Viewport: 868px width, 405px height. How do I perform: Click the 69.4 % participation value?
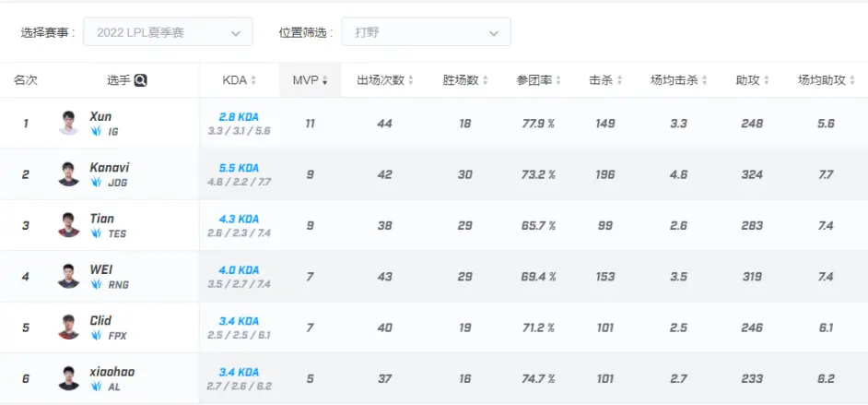538,277
